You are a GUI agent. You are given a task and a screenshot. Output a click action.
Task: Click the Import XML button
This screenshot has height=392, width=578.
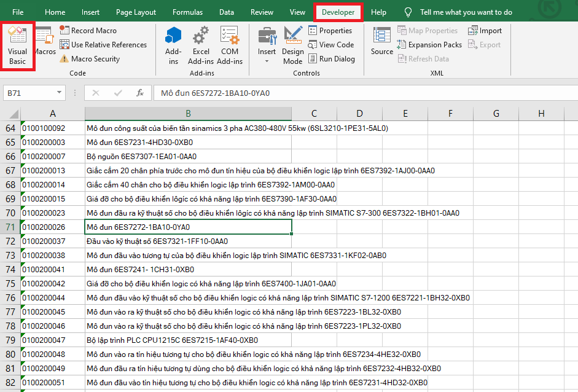tap(485, 30)
